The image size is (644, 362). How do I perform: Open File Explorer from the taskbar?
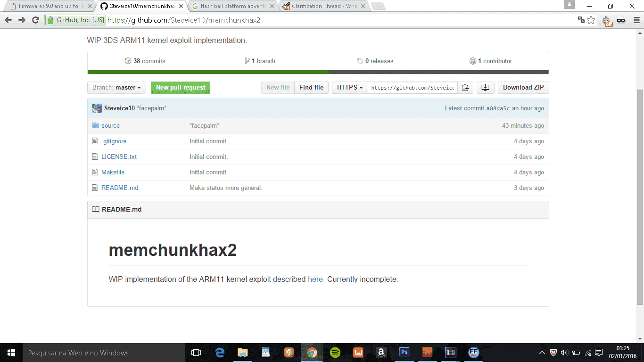(243, 353)
